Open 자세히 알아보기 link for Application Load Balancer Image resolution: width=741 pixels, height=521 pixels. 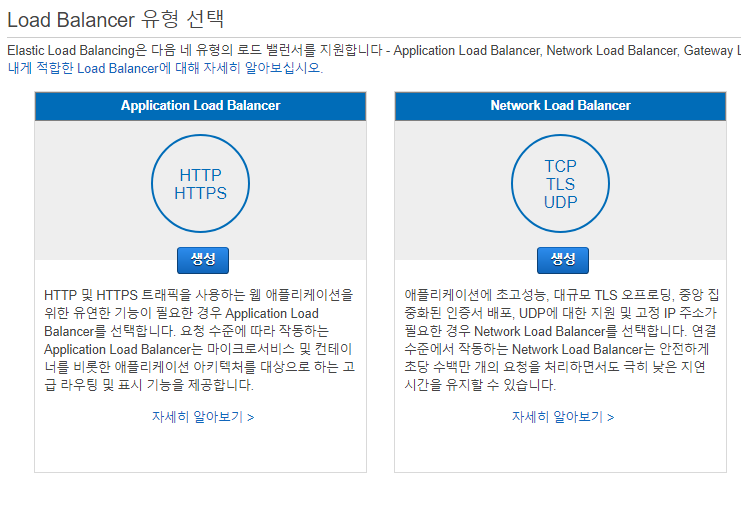click(203, 417)
